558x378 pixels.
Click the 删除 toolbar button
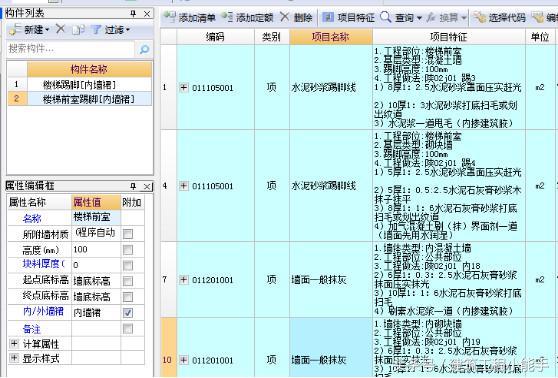tap(296, 17)
